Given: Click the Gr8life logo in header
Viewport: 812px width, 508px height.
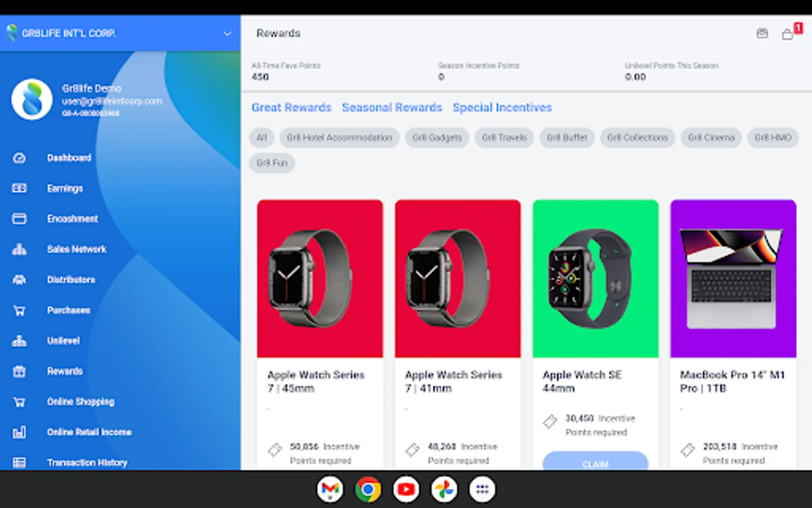Looking at the screenshot, I should tap(11, 33).
